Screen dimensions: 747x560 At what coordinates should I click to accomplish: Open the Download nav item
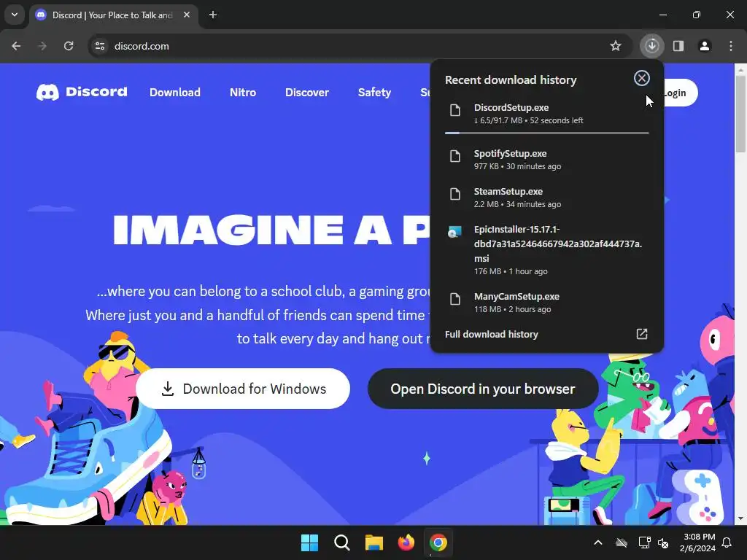click(175, 93)
